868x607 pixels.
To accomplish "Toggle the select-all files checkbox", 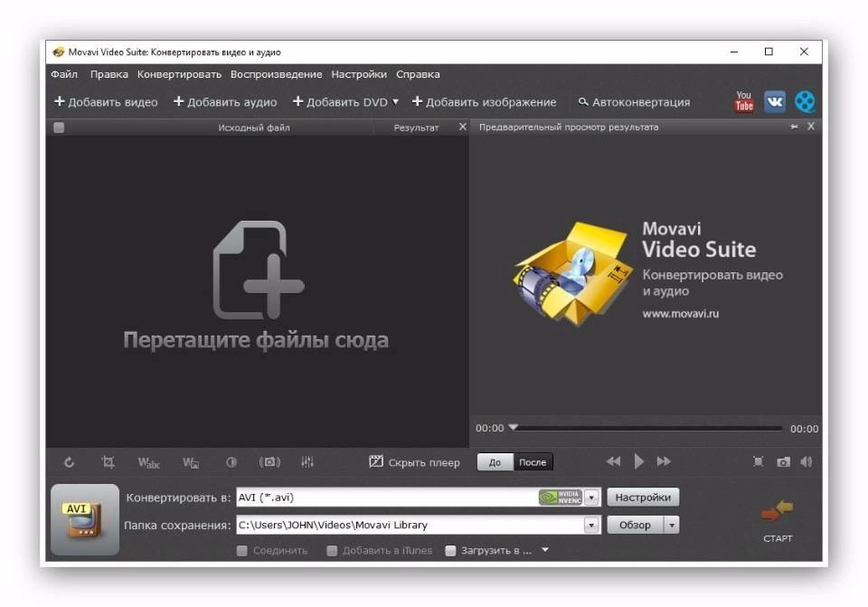I will [x=59, y=128].
